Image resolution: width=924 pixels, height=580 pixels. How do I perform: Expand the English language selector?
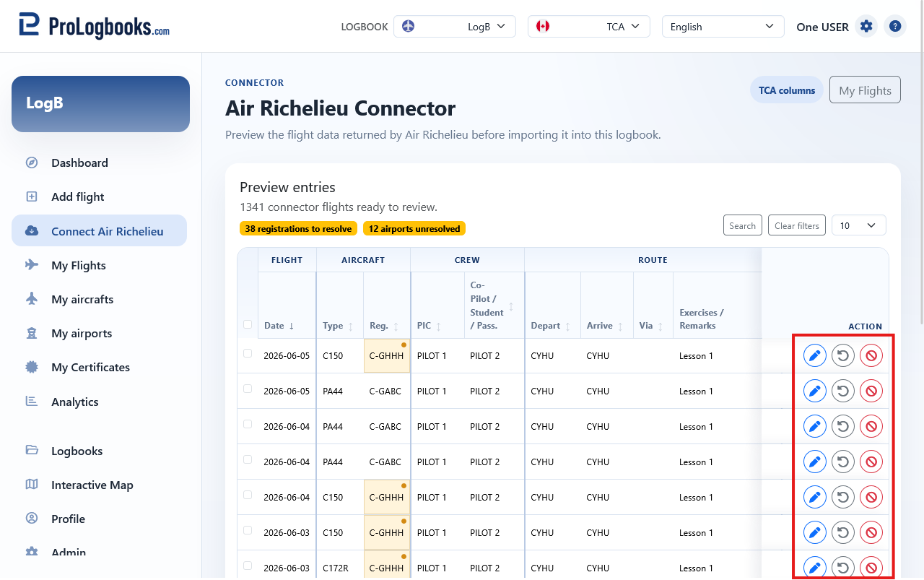[x=723, y=27]
